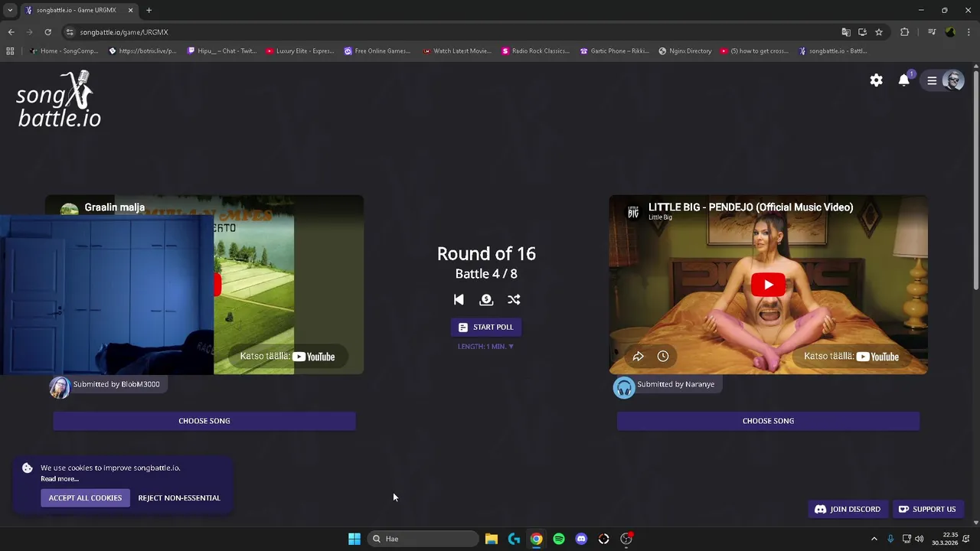Image resolution: width=980 pixels, height=551 pixels.
Task: Choose the song submitted by BlobM3000
Action: [204, 421]
